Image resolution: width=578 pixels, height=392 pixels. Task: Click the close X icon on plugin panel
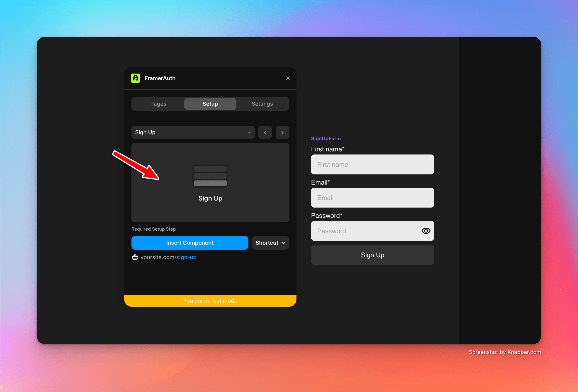pos(288,78)
